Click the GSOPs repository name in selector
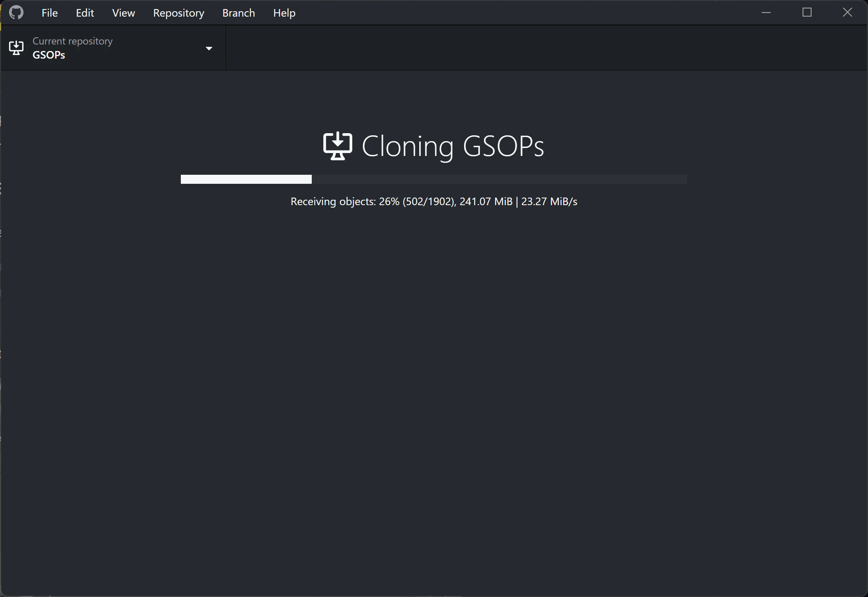The width and height of the screenshot is (868, 597). [49, 55]
